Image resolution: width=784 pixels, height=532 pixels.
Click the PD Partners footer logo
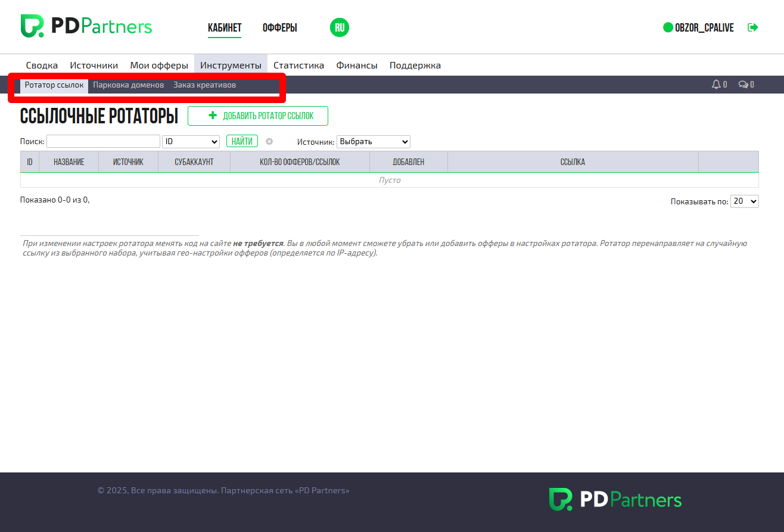[x=615, y=499]
